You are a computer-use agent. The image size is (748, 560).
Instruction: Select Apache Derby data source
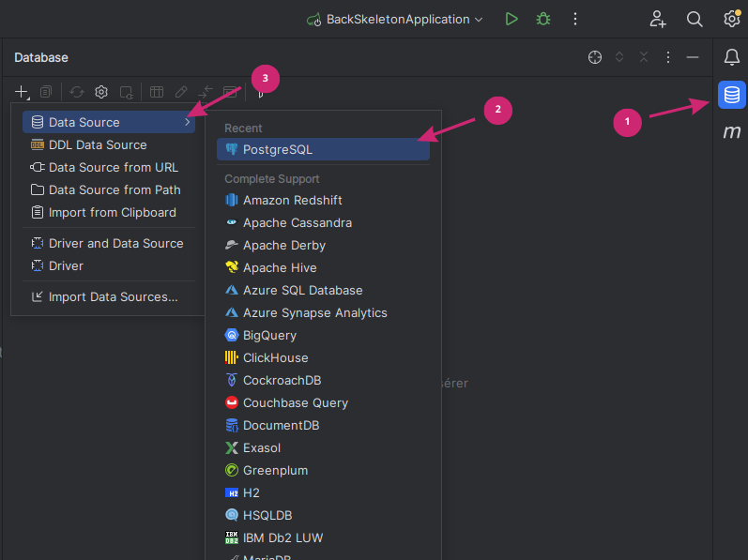pyautogui.click(x=323, y=245)
